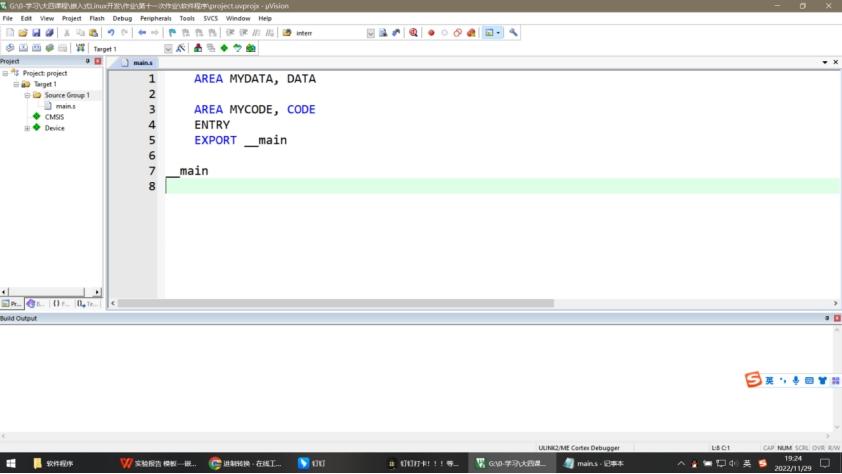Viewport: 842px width, 474px height.
Task: Open the Chrome window from the taskbar
Action: pyautogui.click(x=245, y=463)
